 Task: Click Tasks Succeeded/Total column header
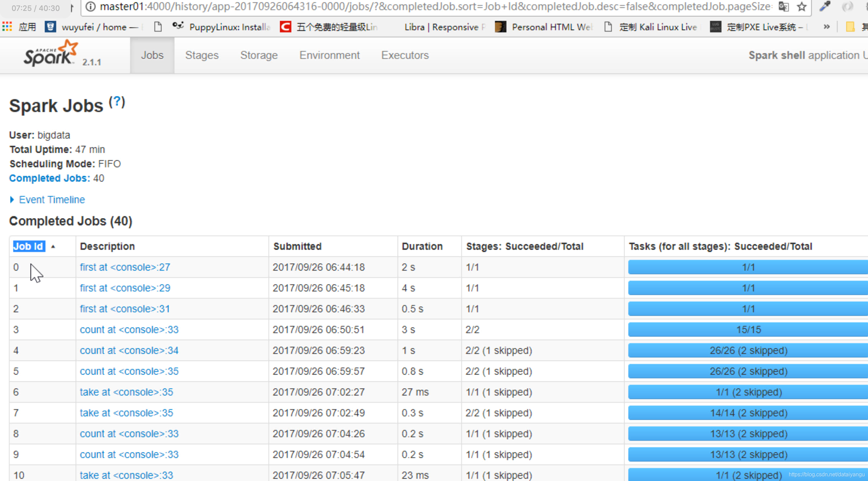point(721,246)
